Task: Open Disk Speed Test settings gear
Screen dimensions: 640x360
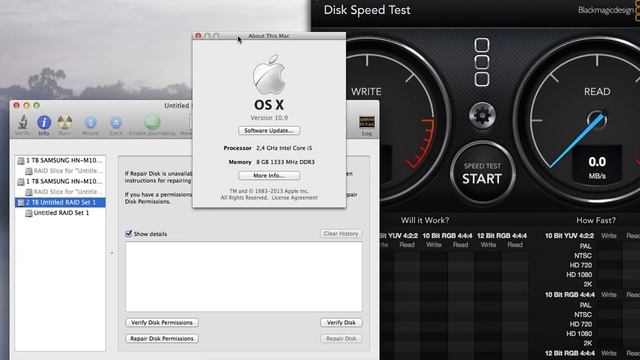Action: click(482, 116)
